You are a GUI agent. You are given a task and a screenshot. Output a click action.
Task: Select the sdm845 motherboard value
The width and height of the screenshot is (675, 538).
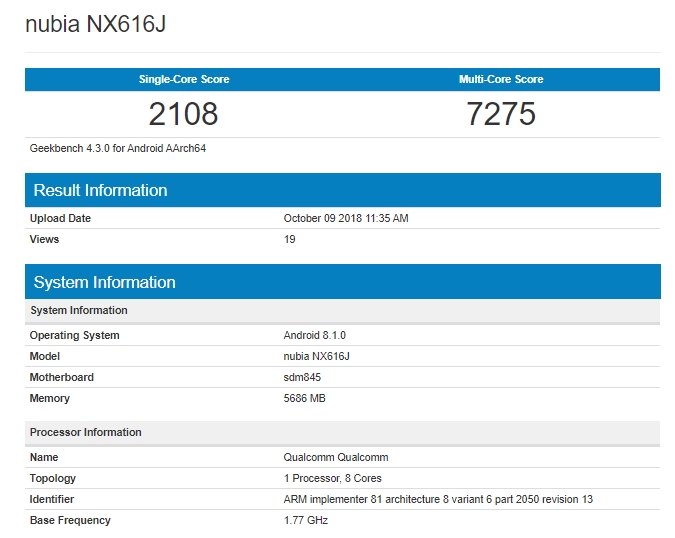coord(302,377)
